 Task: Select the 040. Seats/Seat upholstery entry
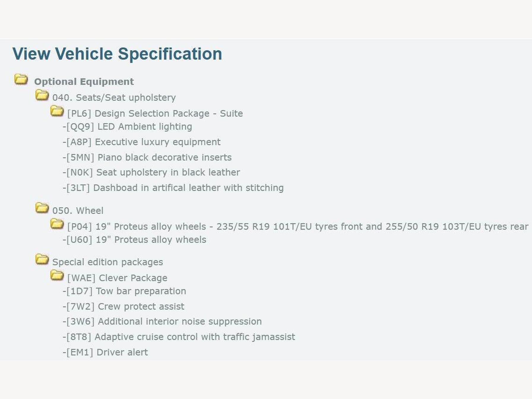(x=114, y=98)
